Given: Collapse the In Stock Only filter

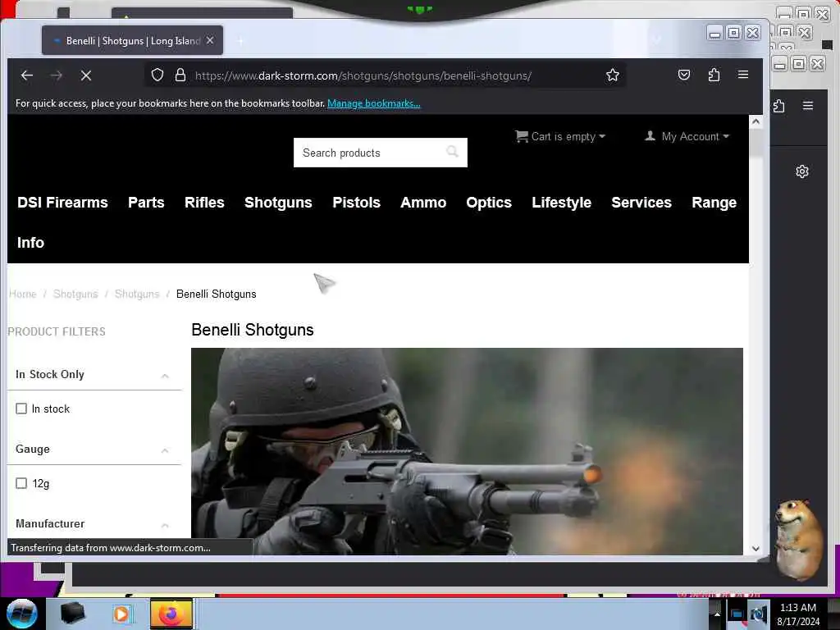Looking at the screenshot, I should (x=165, y=376).
